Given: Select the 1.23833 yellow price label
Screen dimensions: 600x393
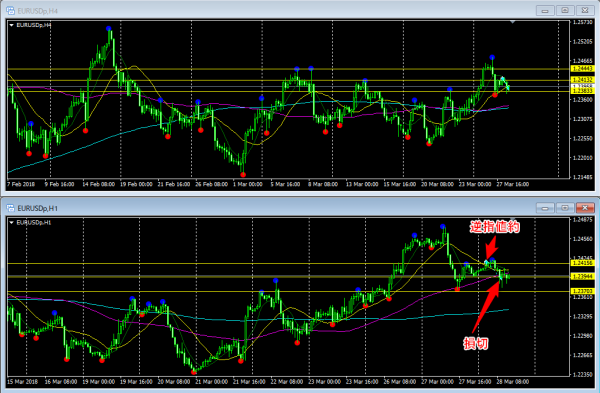Looking at the screenshot, I should 582,91.
